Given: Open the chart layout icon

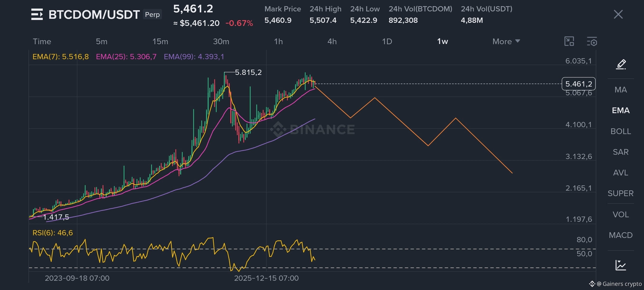Looking at the screenshot, I should (x=569, y=41).
